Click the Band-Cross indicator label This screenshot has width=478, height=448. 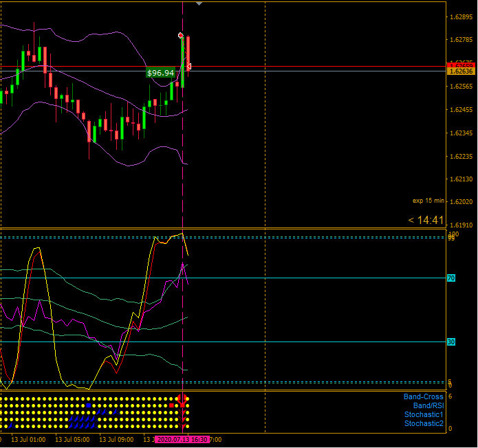click(x=423, y=396)
